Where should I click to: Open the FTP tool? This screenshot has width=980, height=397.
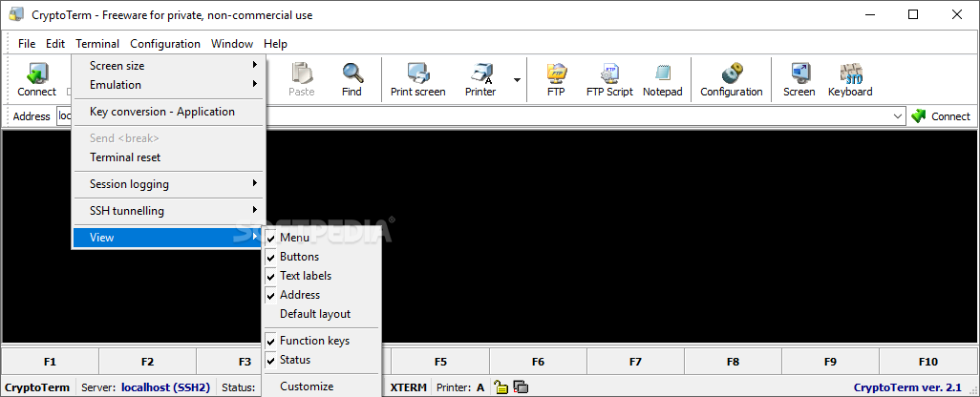[556, 79]
